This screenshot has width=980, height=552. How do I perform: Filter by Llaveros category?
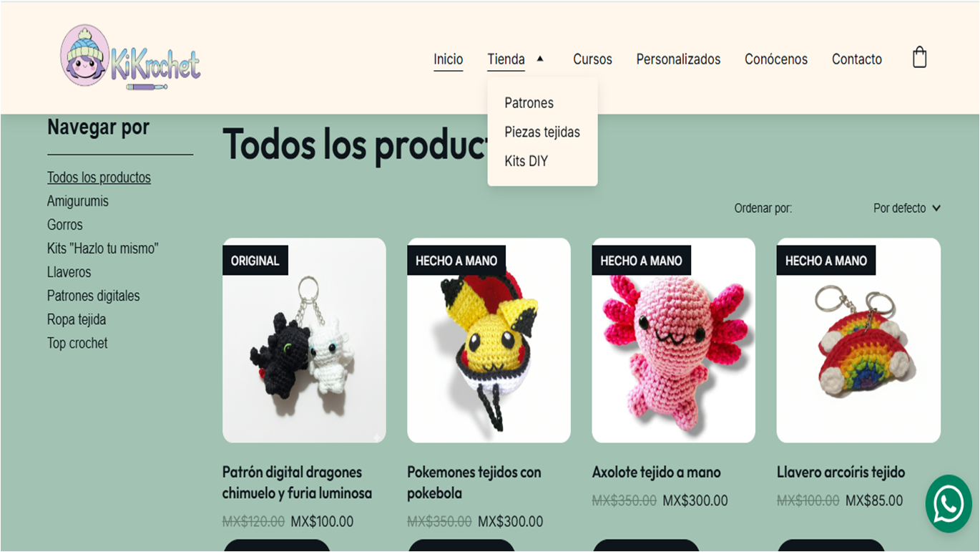pyautogui.click(x=69, y=272)
